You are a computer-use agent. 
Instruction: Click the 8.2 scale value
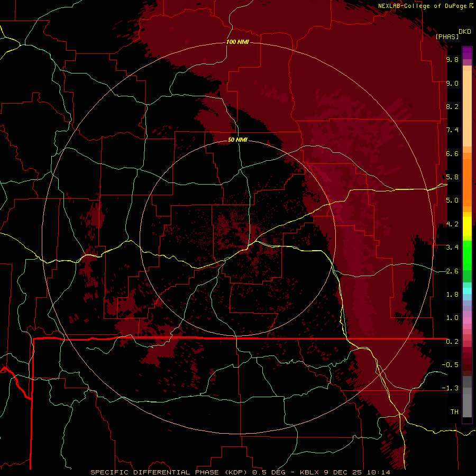452,106
